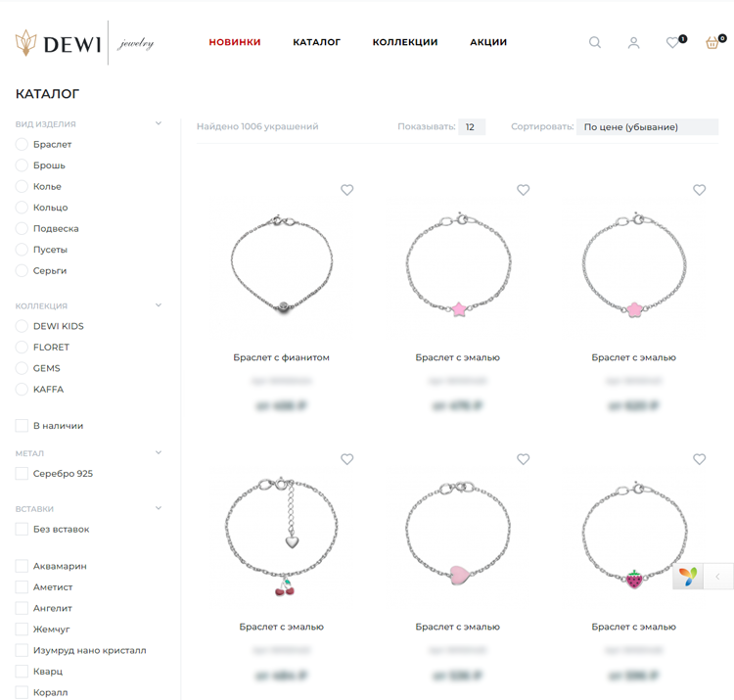Favorite the strawberry enamel bracelet

[699, 459]
